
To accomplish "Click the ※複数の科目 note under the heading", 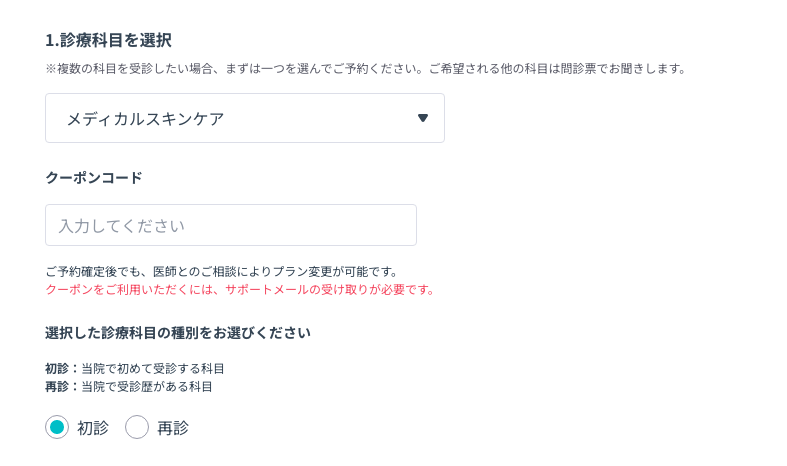I will [366, 68].
